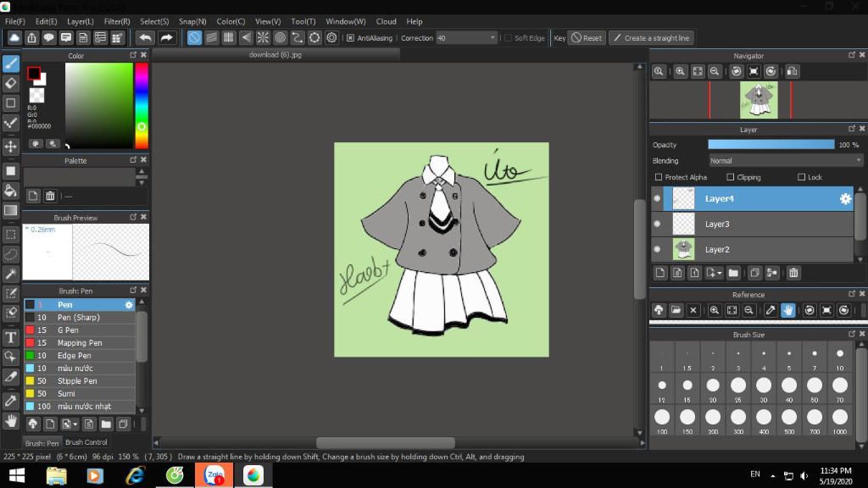Expand the add-brush dropdown in Brush panel
868x488 pixels.
point(75,424)
